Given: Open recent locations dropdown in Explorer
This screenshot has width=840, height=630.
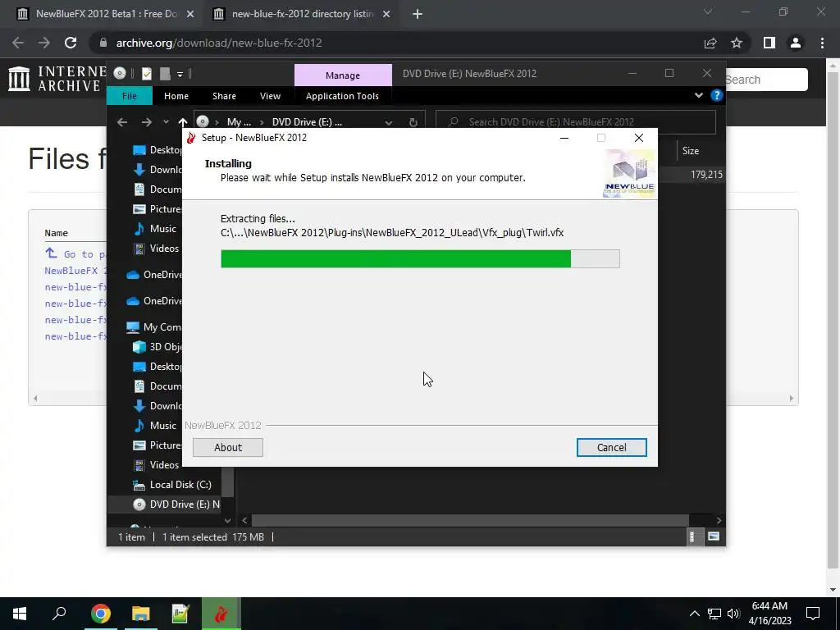Looking at the screenshot, I should point(166,122).
